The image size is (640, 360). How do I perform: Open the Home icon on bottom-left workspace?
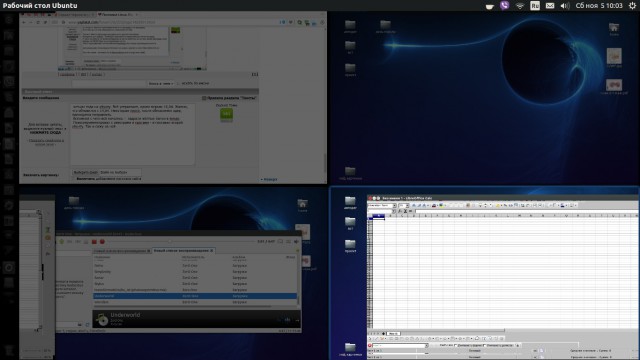(302, 205)
